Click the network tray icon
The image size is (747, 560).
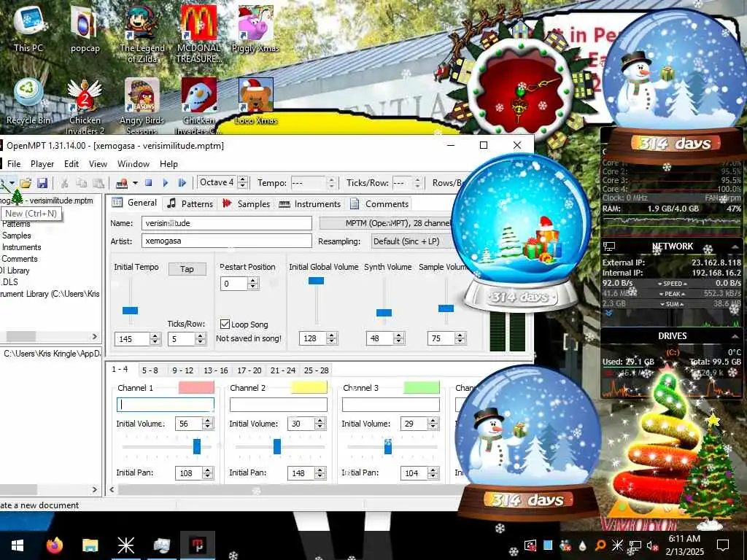(635, 545)
